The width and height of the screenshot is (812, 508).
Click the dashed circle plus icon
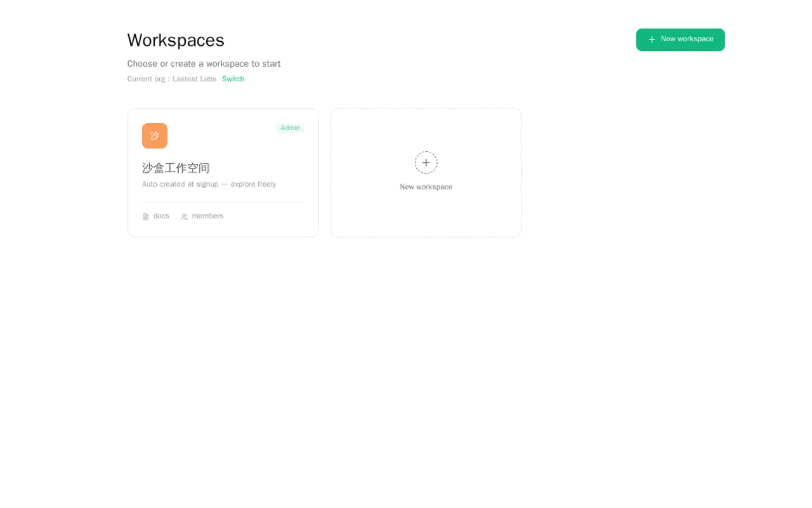(x=426, y=163)
